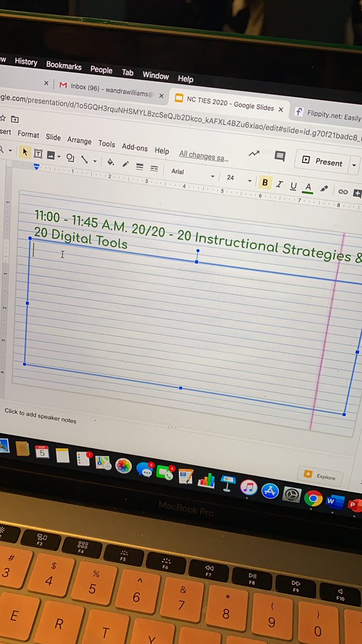This screenshot has height=644, width=362.
Task: Open App Store in the Dock
Action: 270,491
